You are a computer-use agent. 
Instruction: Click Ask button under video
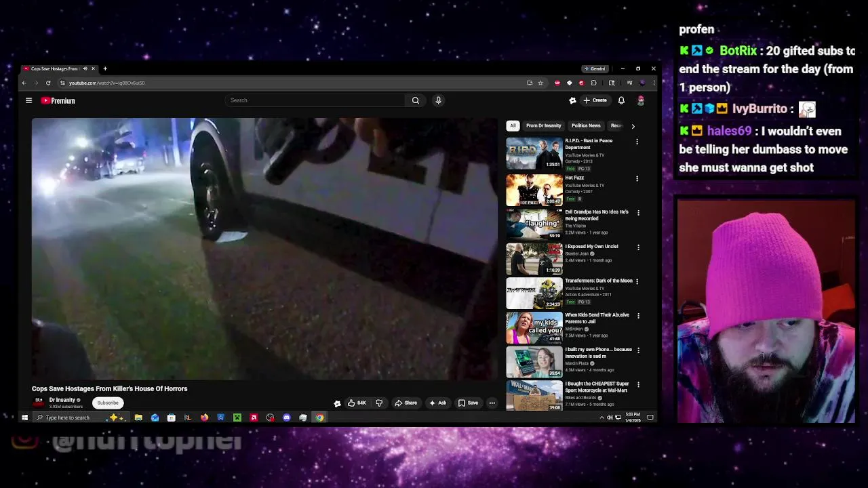tap(438, 403)
